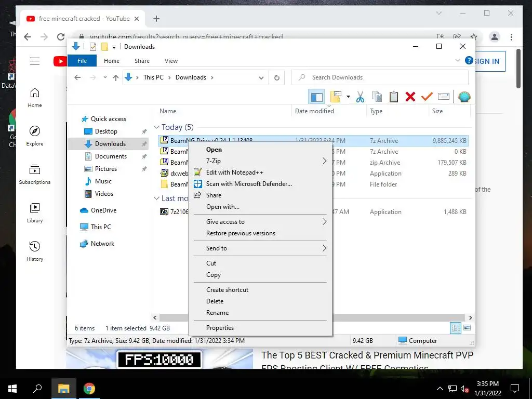532x399 pixels.
Task: Click the new folder toolbar icon
Action: point(336,97)
